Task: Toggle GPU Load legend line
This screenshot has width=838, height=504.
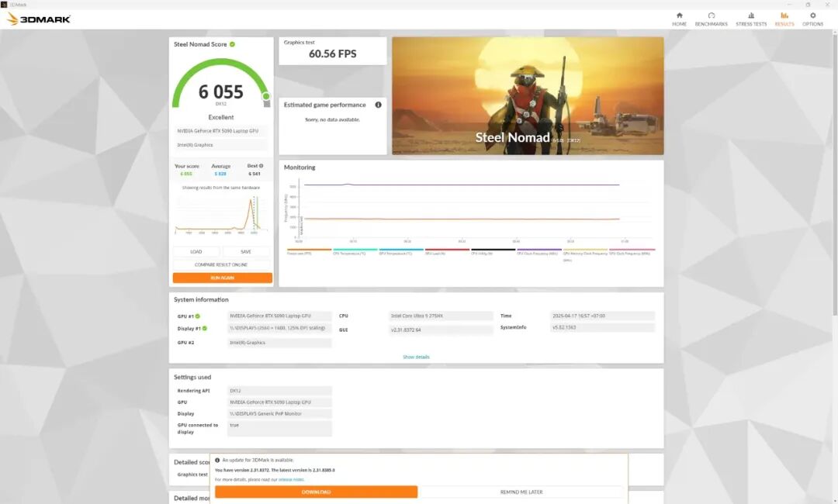Action: (x=447, y=251)
